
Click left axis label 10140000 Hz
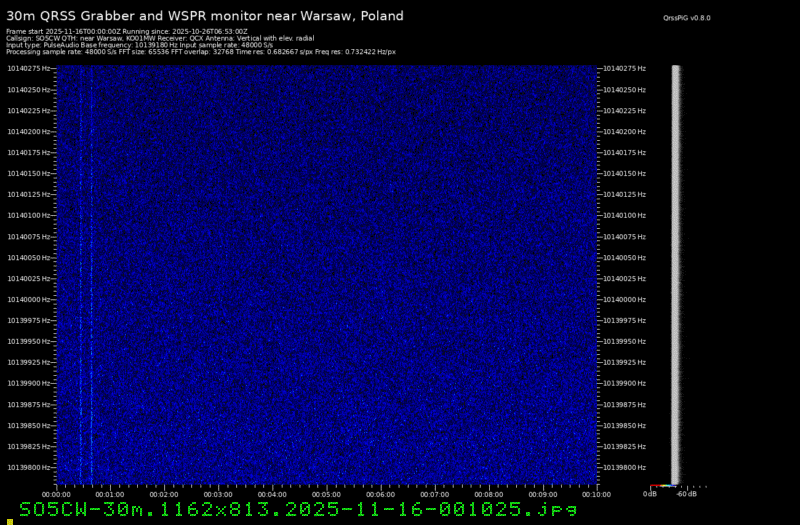coord(30,299)
